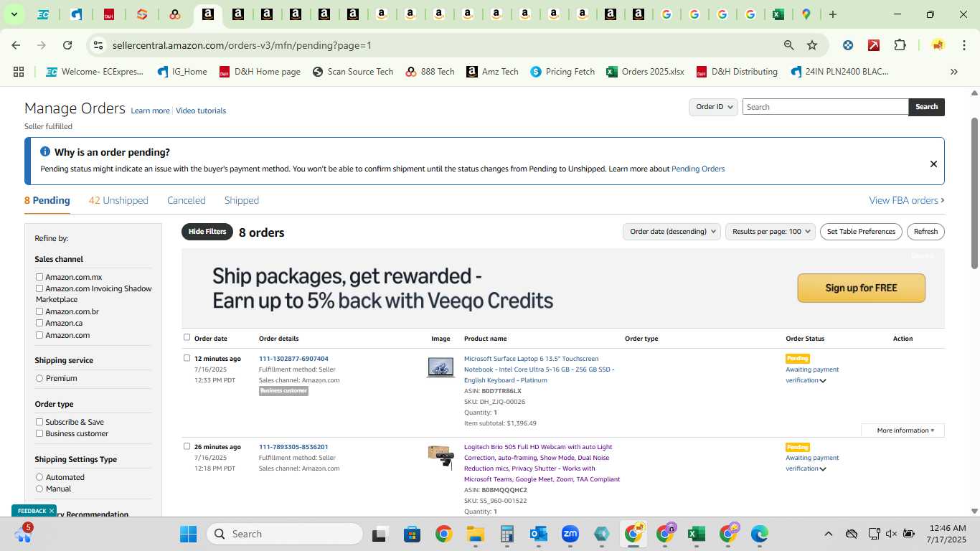Screen dimensions: 980x551
Task: Check the Subscribe & Save order type
Action: tap(39, 422)
